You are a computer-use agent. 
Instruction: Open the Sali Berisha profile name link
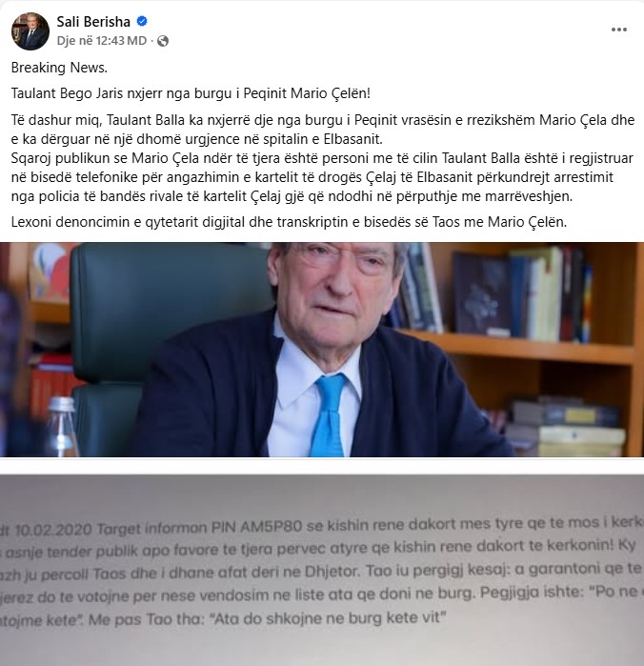pos(93,21)
